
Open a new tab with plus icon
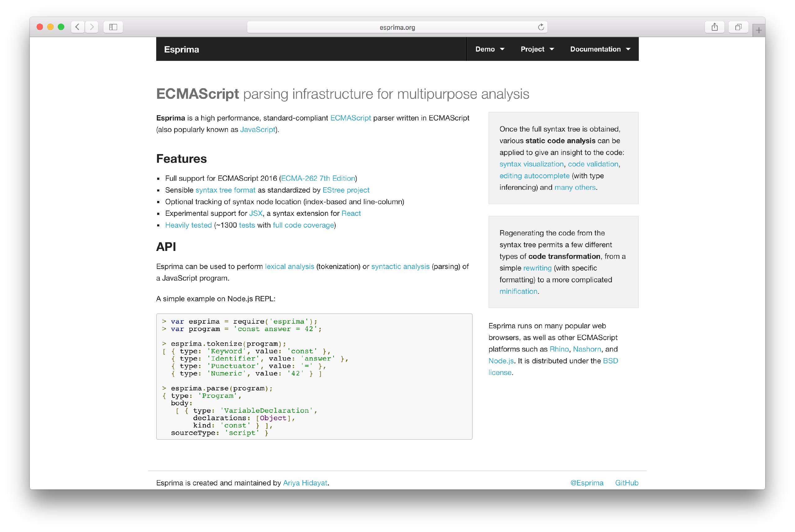759,30
